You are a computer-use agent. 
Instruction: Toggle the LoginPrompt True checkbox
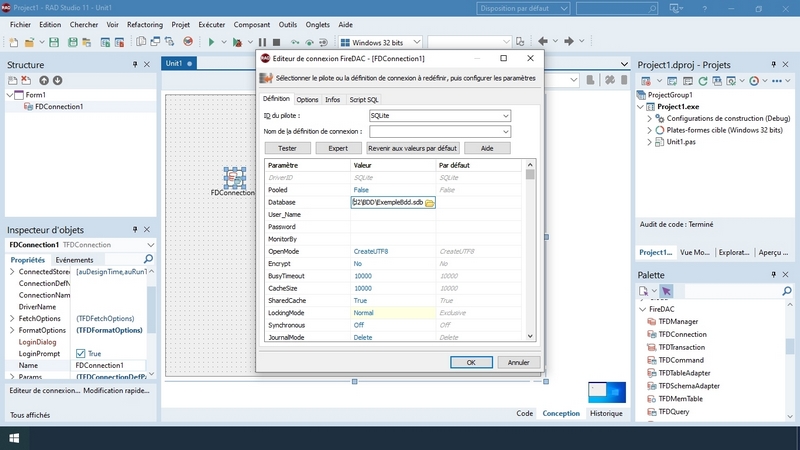click(81, 353)
